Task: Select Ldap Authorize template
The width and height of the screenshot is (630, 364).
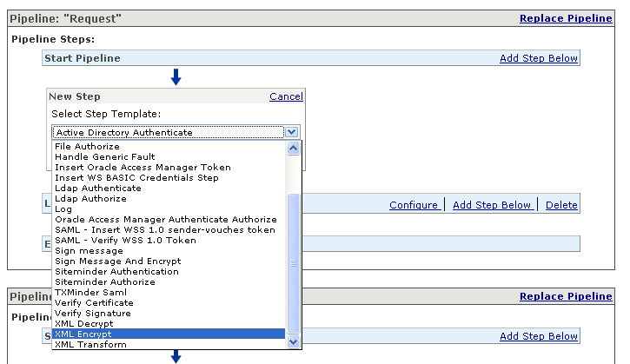Action: (x=169, y=198)
